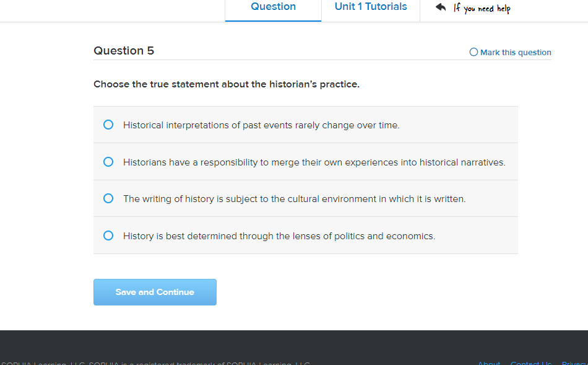The image size is (588, 365).
Task: Click the question prompt about historian's practice
Action: point(227,84)
